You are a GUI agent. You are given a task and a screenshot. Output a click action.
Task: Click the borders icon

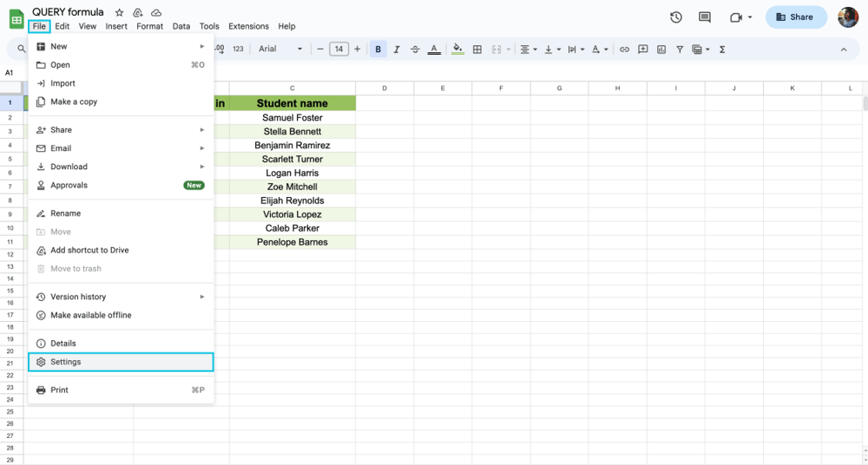pos(477,49)
